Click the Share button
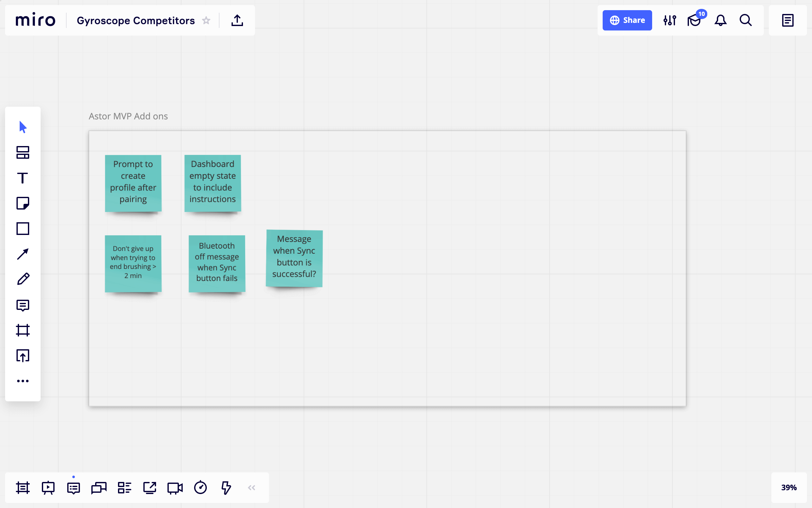 [627, 20]
